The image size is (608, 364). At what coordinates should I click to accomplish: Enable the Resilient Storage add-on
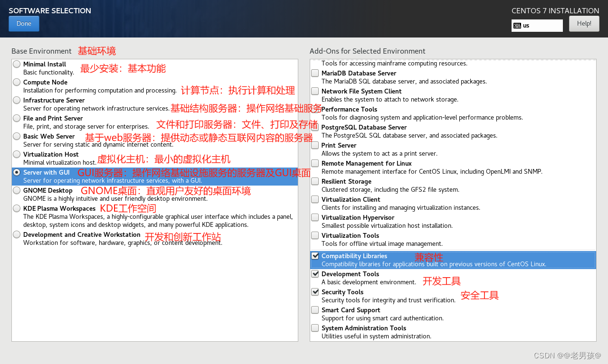click(315, 181)
